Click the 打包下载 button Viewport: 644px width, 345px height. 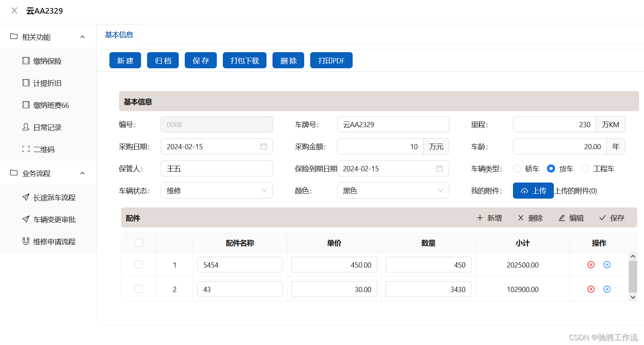click(244, 60)
